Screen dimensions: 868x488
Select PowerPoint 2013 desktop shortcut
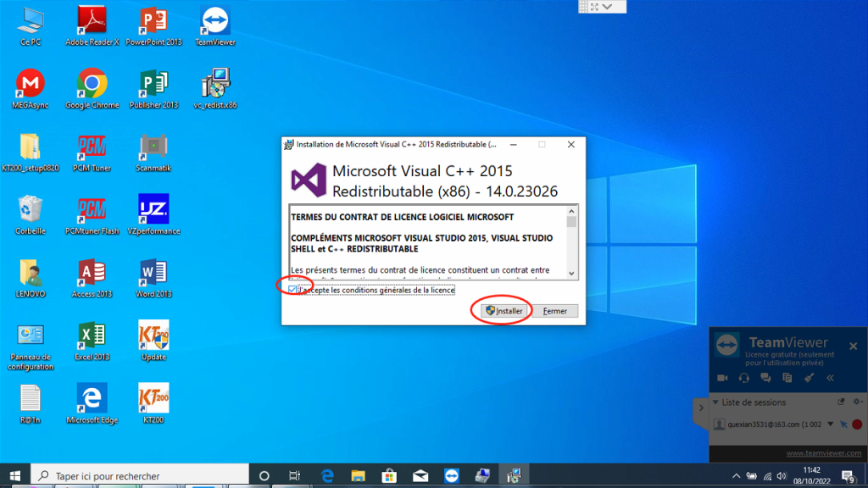click(154, 26)
